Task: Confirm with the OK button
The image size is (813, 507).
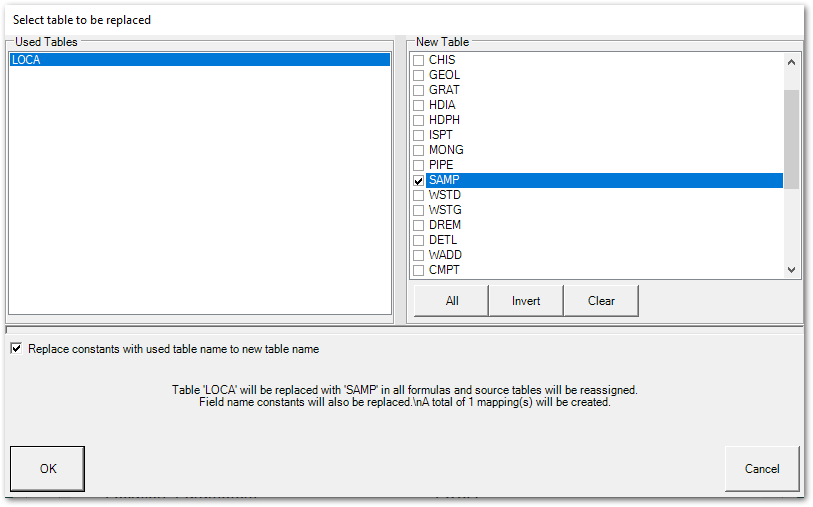Action: coord(48,469)
